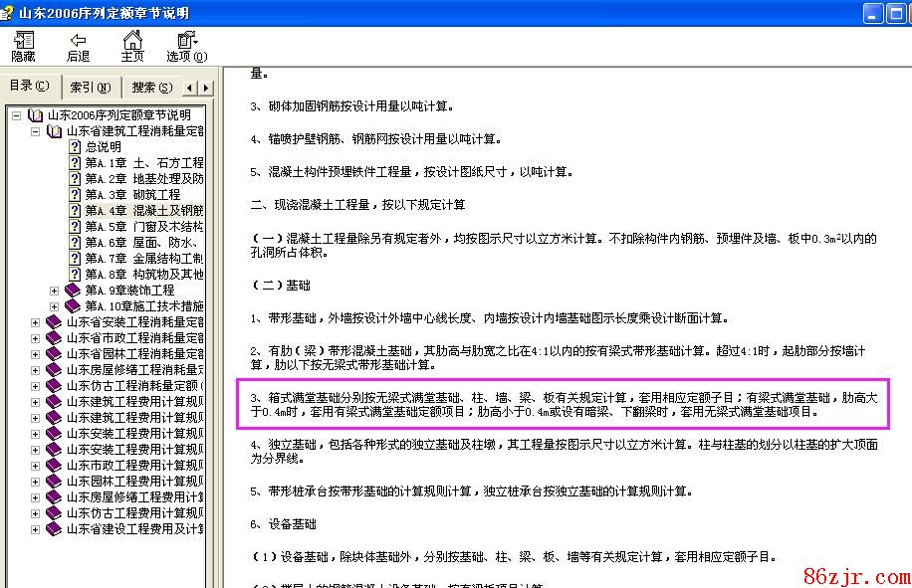Click the book icon for 第A.9章装饰工程
This screenshot has height=588, width=912.
tap(73, 291)
